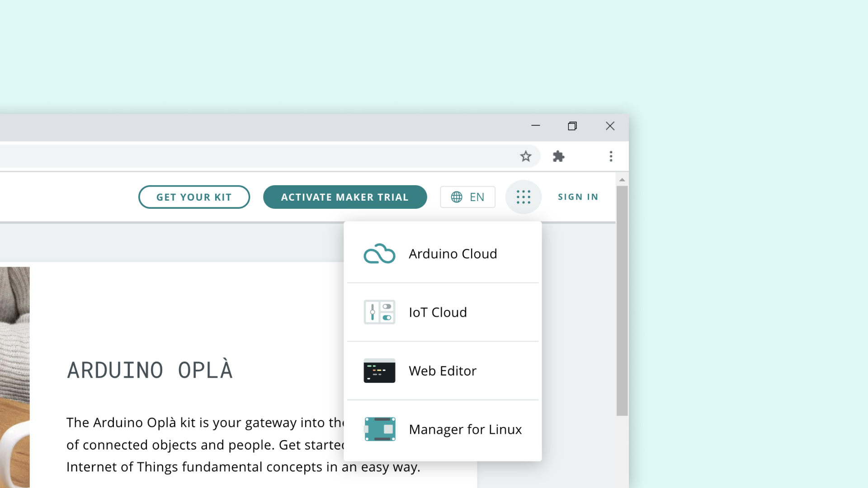Click the page scrollbar on the right
Viewport: 868px width, 488px height.
coord(623,298)
